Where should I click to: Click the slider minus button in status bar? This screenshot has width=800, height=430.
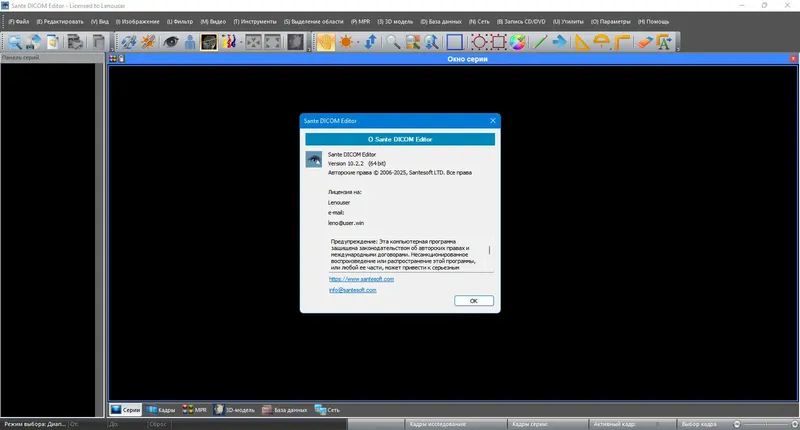[x=737, y=424]
